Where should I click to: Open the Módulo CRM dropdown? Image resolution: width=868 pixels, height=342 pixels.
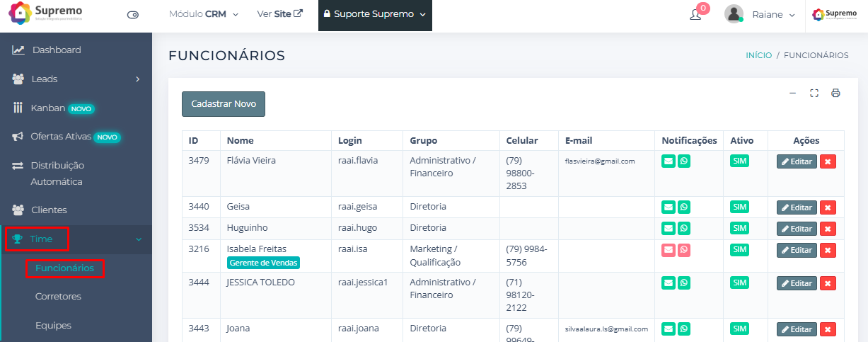(x=204, y=14)
